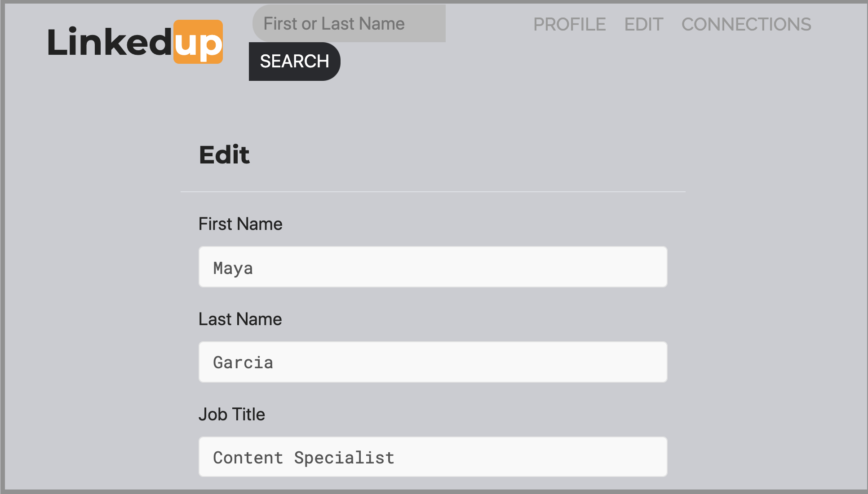Click inside the First Name field
The image size is (868, 494).
click(x=433, y=266)
